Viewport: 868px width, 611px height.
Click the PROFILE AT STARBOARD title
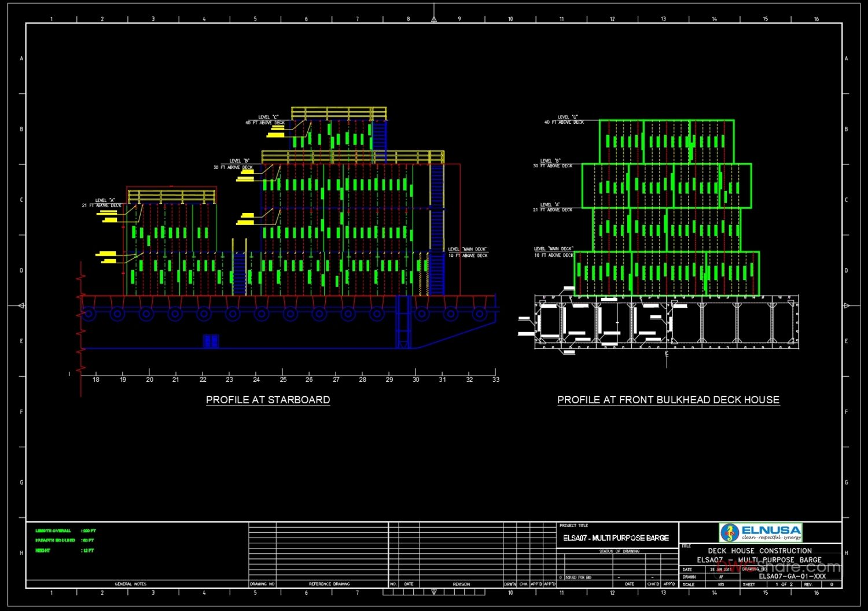point(268,400)
